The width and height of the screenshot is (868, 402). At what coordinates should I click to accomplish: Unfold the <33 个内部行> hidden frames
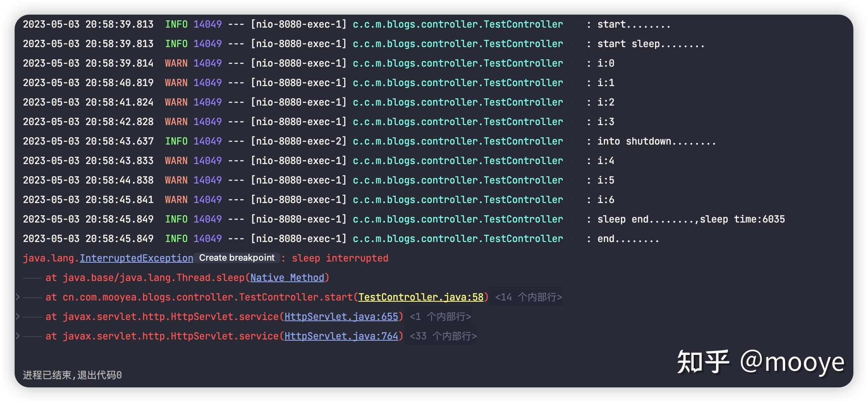click(x=443, y=336)
